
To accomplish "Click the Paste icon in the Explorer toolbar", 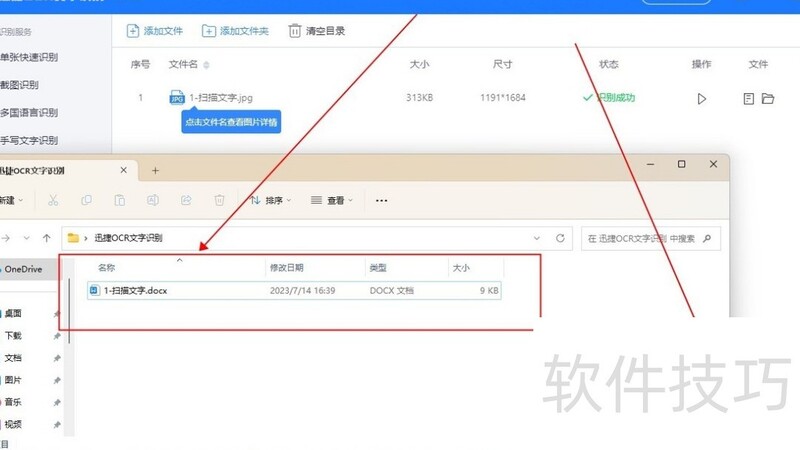I will [119, 201].
